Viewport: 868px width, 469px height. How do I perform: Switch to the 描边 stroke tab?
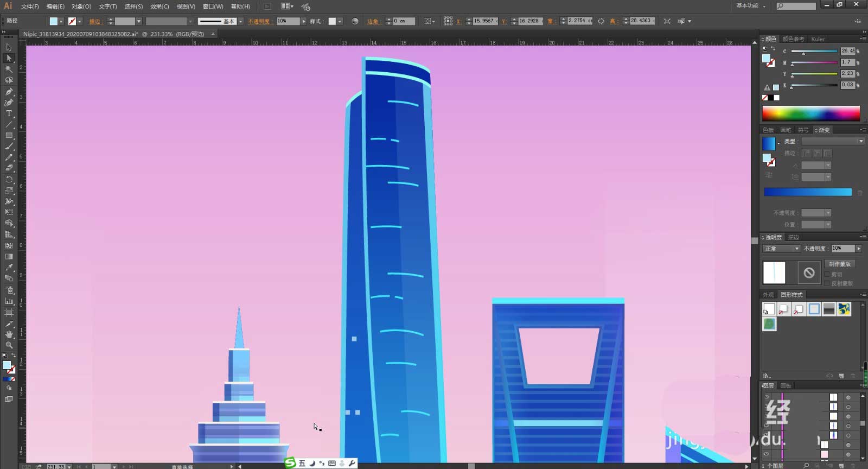pyautogui.click(x=794, y=237)
